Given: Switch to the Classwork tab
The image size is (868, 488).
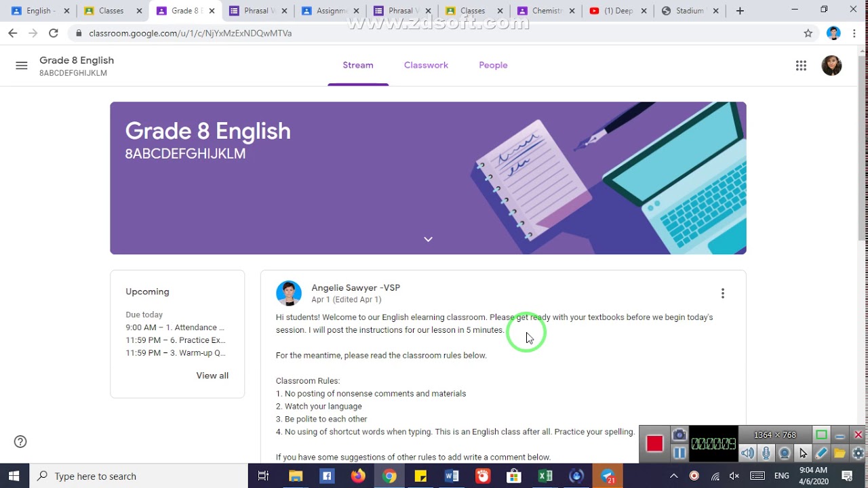Looking at the screenshot, I should coord(426,66).
